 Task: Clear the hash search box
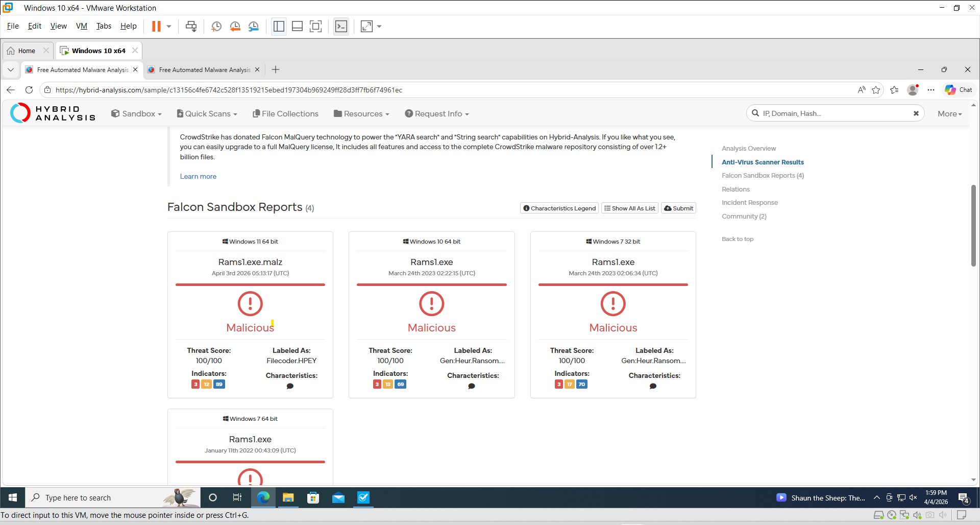tap(916, 113)
